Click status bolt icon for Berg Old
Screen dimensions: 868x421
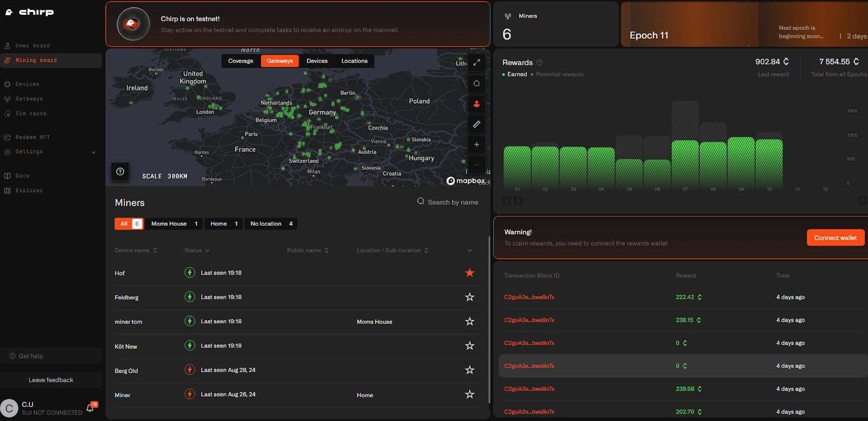point(190,370)
